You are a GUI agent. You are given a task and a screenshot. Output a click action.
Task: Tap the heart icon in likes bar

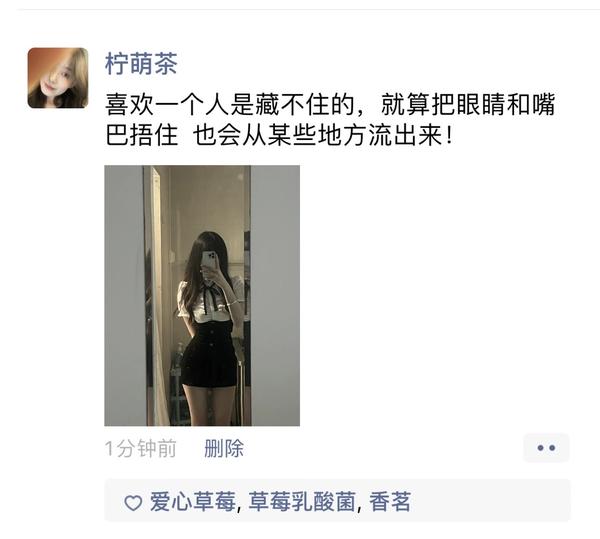[133, 503]
